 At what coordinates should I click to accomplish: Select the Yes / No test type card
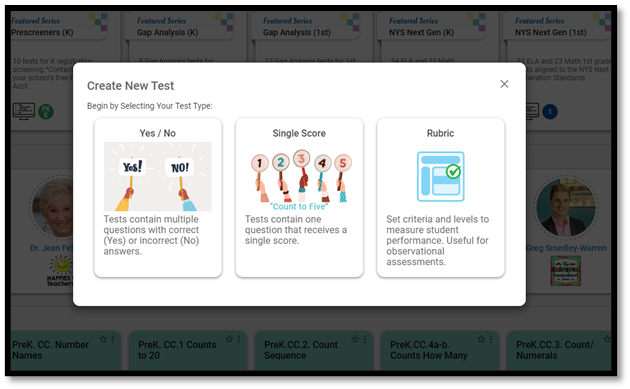(158, 197)
